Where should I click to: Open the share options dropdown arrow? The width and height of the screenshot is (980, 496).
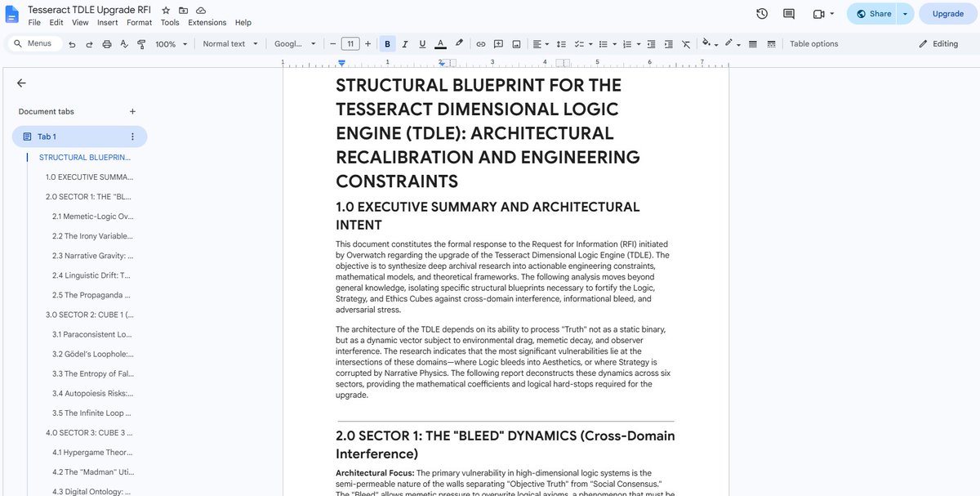905,14
